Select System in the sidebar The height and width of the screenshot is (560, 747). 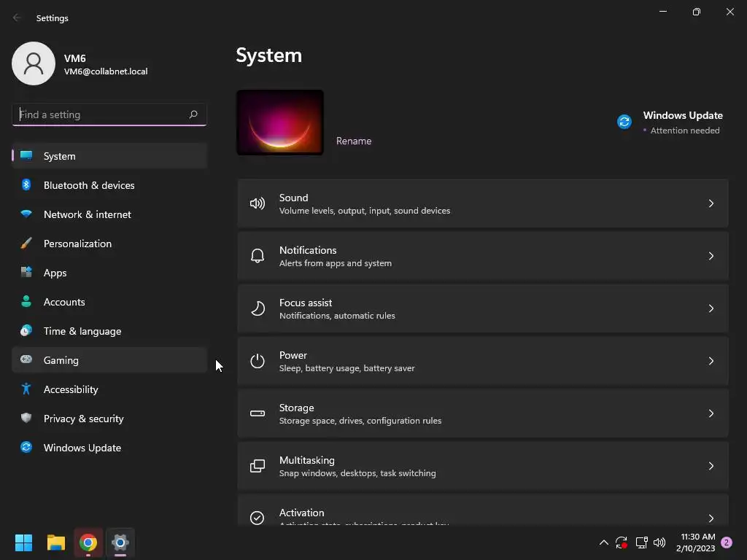[109, 156]
